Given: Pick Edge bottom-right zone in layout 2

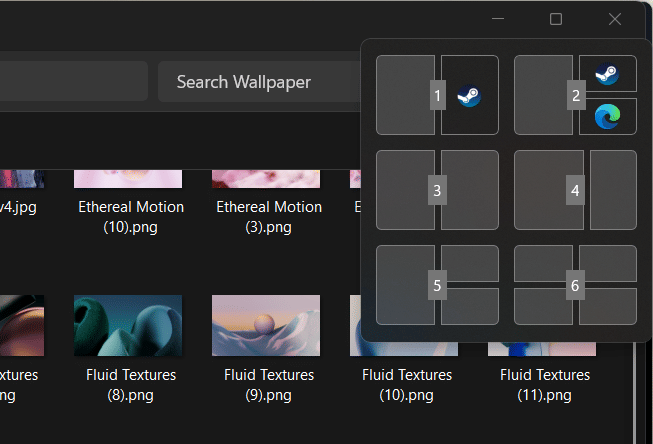Looking at the screenshot, I should tap(608, 117).
